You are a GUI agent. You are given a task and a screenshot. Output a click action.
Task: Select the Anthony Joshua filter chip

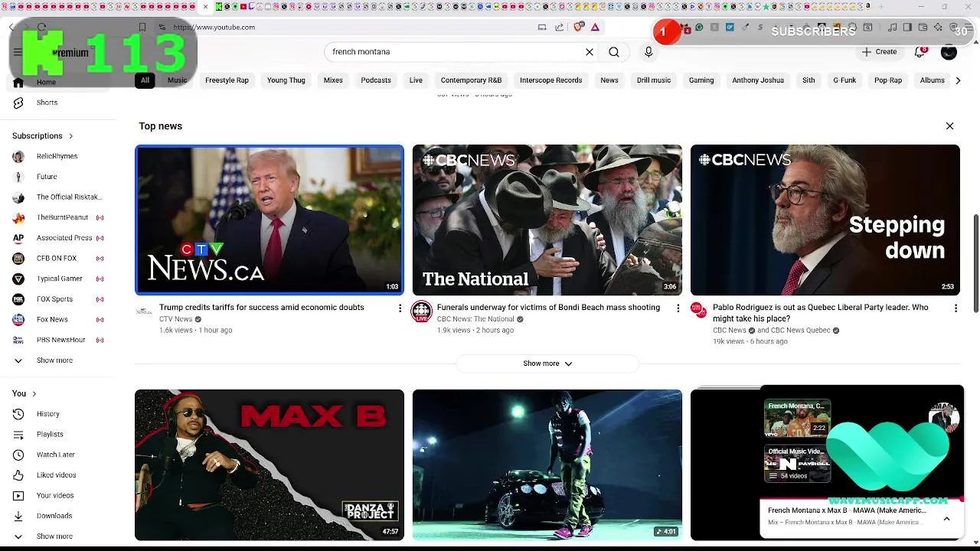[x=758, y=80]
